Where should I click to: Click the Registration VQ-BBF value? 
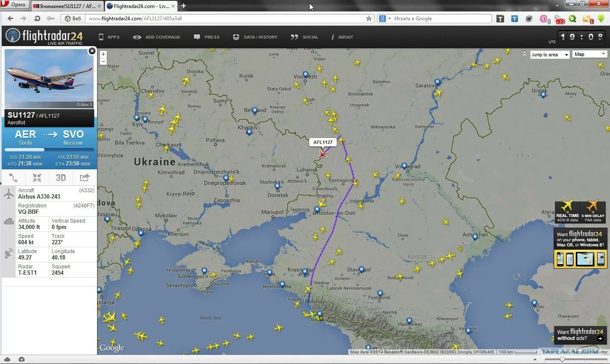pyautogui.click(x=28, y=212)
